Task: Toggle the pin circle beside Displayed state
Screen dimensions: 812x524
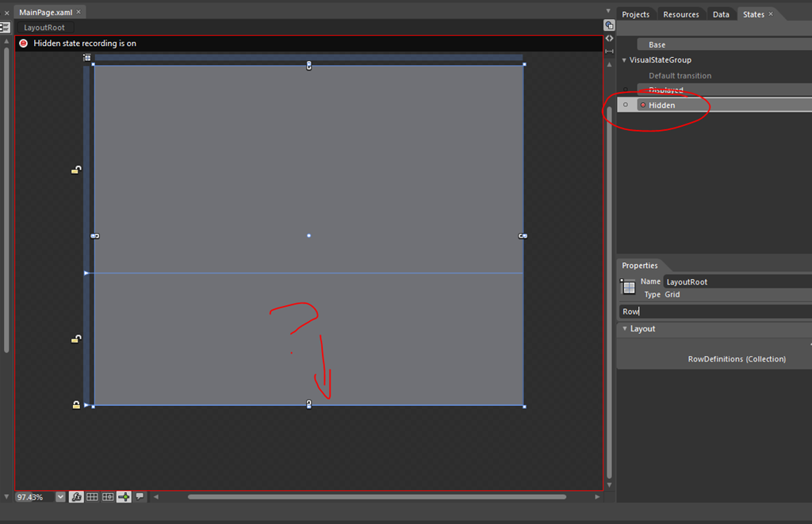Action: [626, 90]
